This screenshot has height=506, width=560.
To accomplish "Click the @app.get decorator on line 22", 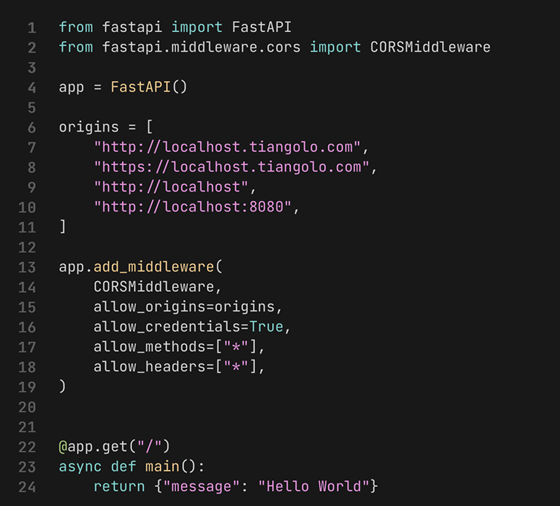I will [114, 447].
